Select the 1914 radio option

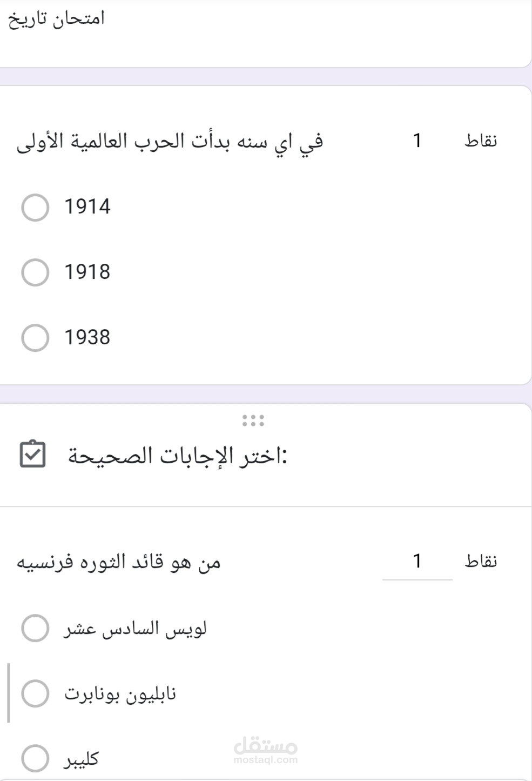coord(35,208)
